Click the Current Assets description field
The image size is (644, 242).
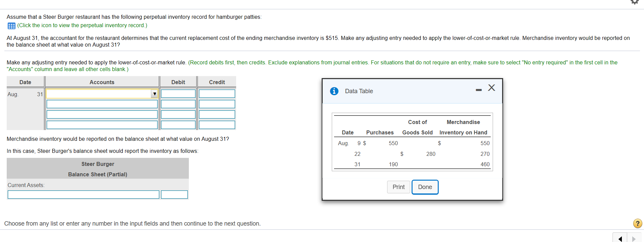click(x=84, y=195)
